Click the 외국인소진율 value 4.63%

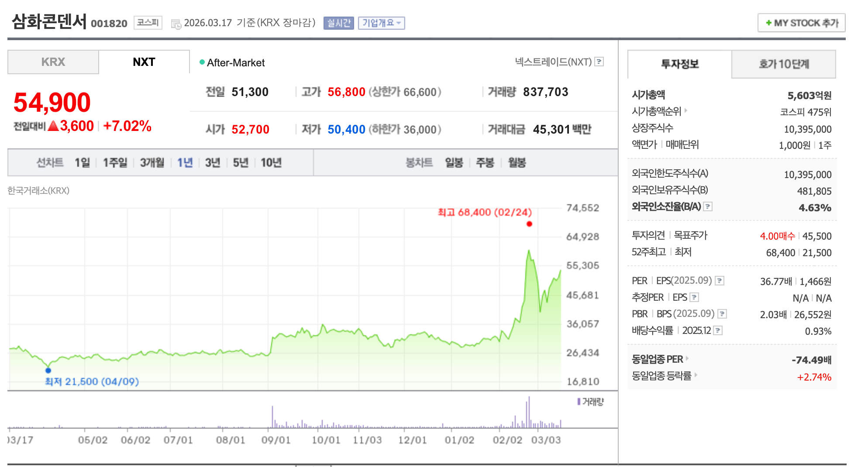click(815, 208)
